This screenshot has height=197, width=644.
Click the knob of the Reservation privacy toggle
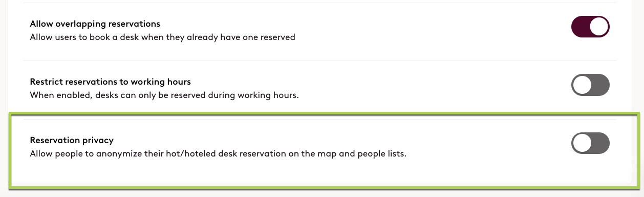[x=582, y=143]
